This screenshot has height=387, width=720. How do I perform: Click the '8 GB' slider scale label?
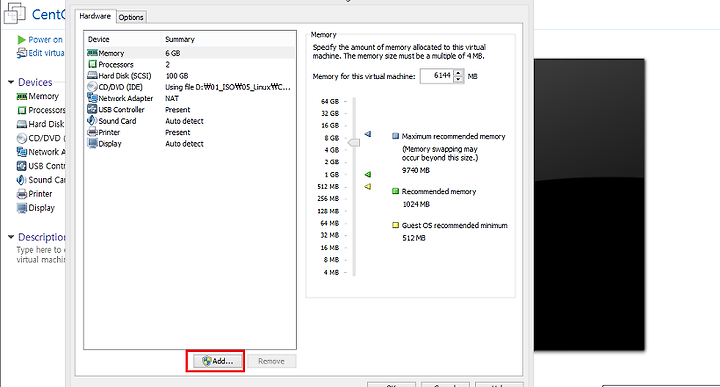(x=332, y=138)
